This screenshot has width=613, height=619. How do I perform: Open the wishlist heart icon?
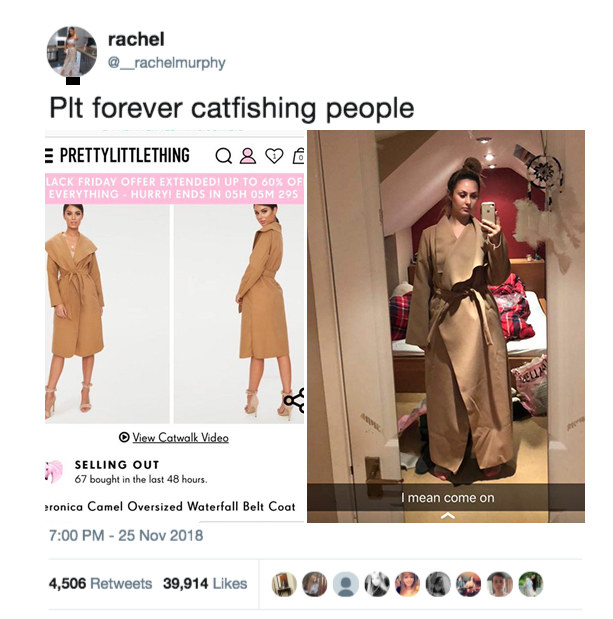pyautogui.click(x=274, y=156)
